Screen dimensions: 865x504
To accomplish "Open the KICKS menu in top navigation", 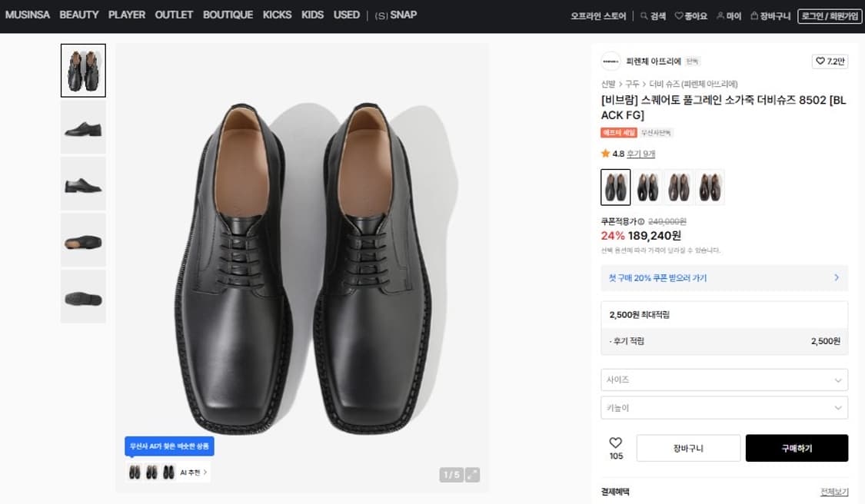I will pos(277,15).
